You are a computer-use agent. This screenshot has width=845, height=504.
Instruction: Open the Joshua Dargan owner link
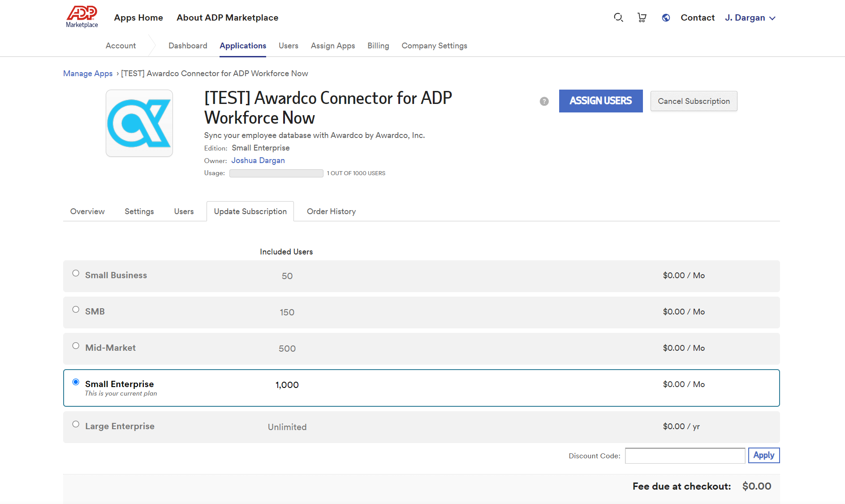tap(258, 160)
